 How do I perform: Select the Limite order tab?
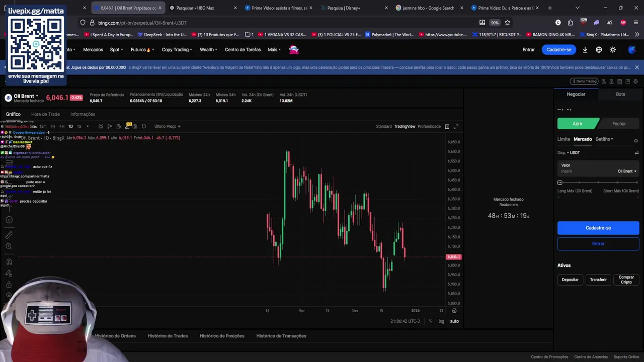pos(563,139)
